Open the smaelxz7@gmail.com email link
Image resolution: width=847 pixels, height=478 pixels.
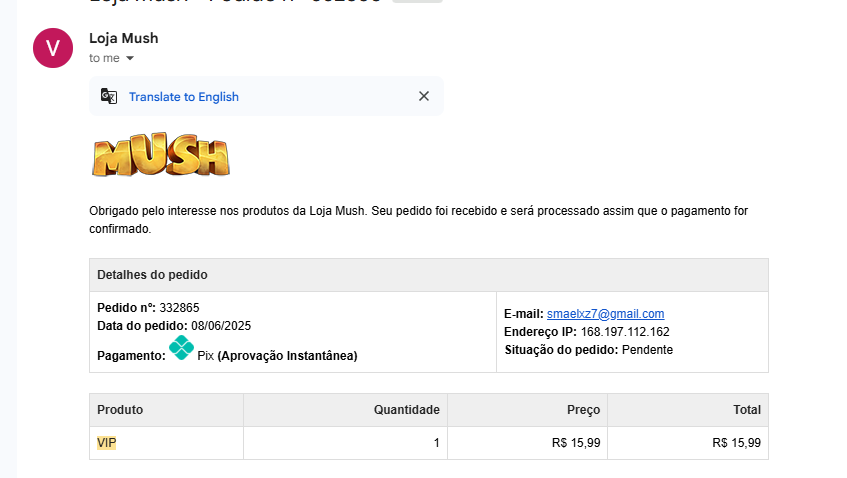tap(606, 314)
